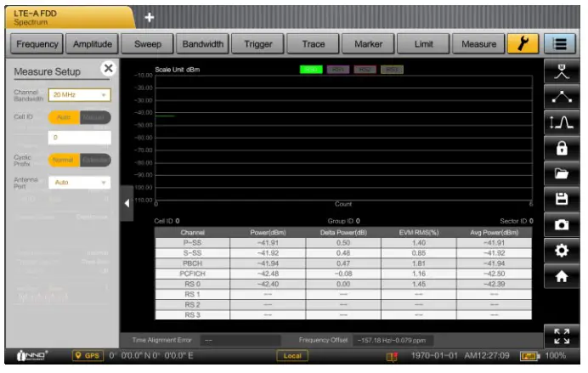Click the EVM RMS(%) column header
This screenshot has height=373, width=588.
pos(419,233)
